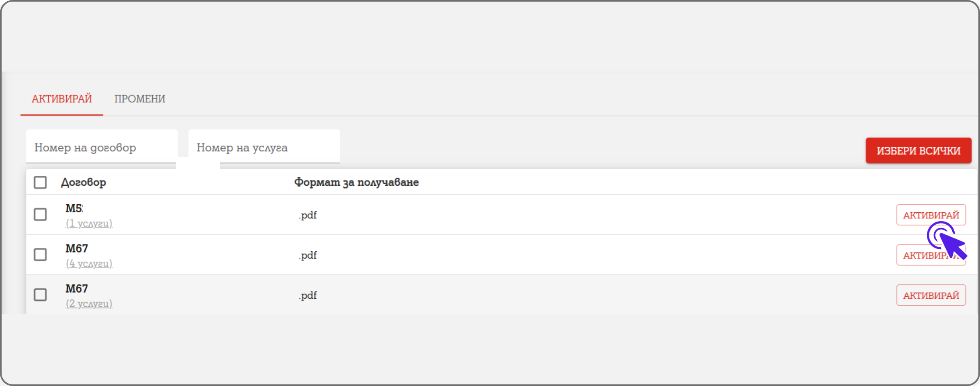Click the Номер на договор input field
Screen dimensions: 980x386
click(x=101, y=148)
